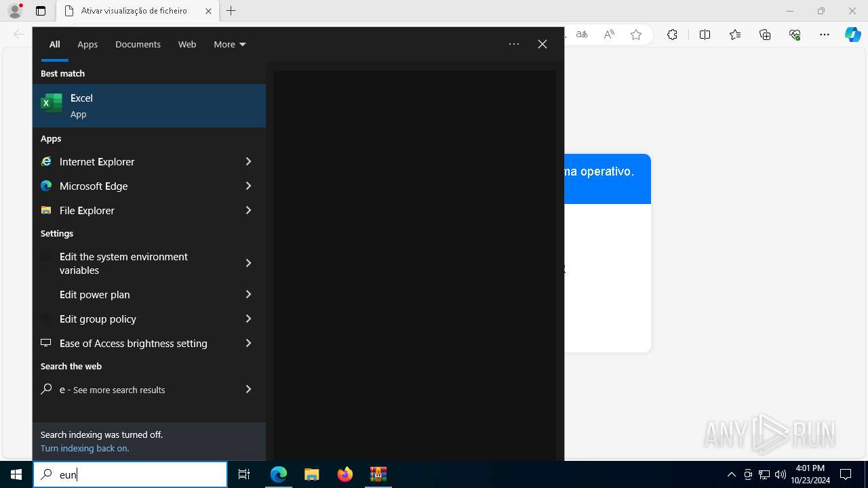
Task: Open the search panel options ellipsis
Action: (x=514, y=44)
